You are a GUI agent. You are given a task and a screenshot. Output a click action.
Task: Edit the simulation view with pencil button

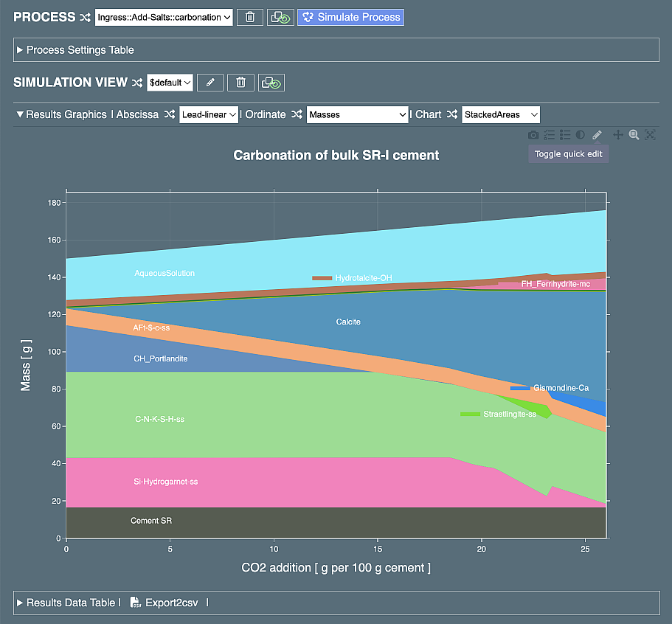click(210, 83)
